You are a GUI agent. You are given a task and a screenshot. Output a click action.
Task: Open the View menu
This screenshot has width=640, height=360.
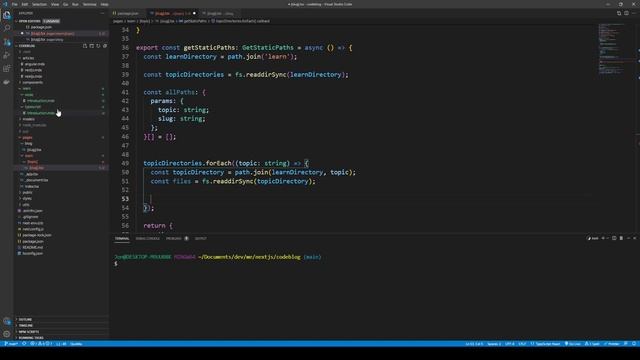pyautogui.click(x=55, y=4)
